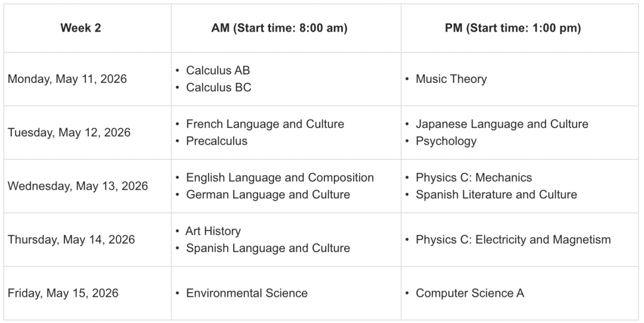Select Physics C: Mechanics entry
The height and width of the screenshot is (323, 644).
pos(473,178)
